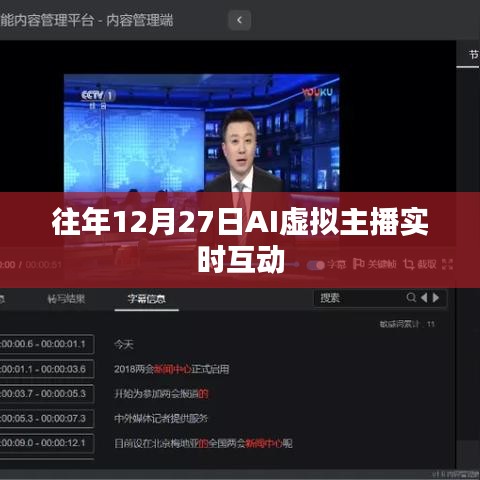Click the 截取 crop clip icon
This screenshot has height=480, width=480.
click(408, 264)
